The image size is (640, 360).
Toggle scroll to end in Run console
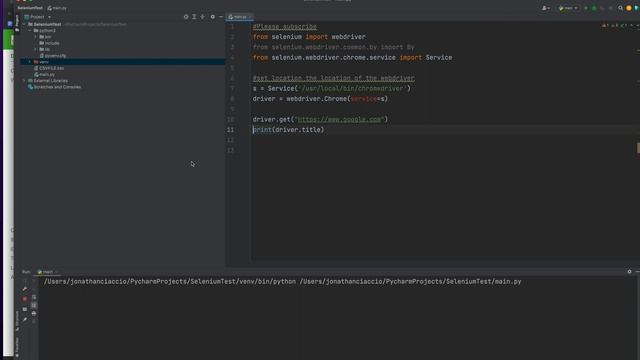pyautogui.click(x=34, y=305)
